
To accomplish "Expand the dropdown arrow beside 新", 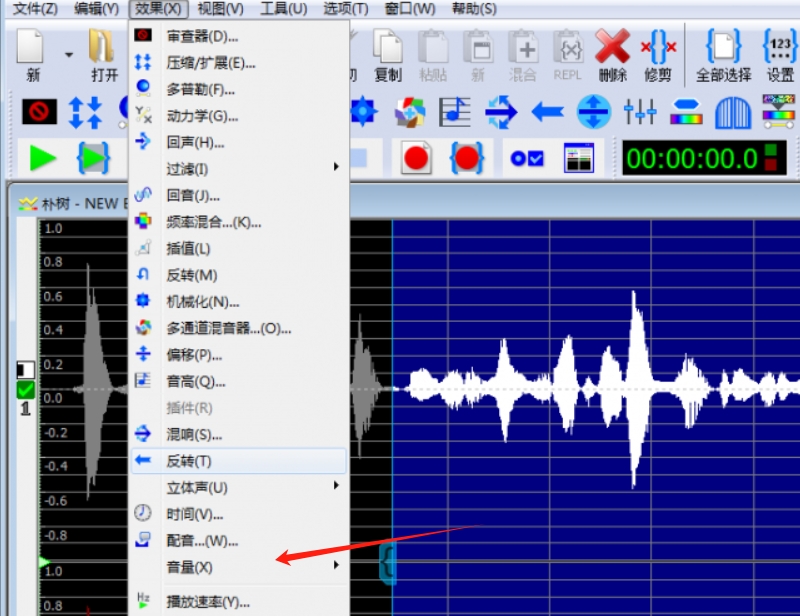I will pos(68,55).
